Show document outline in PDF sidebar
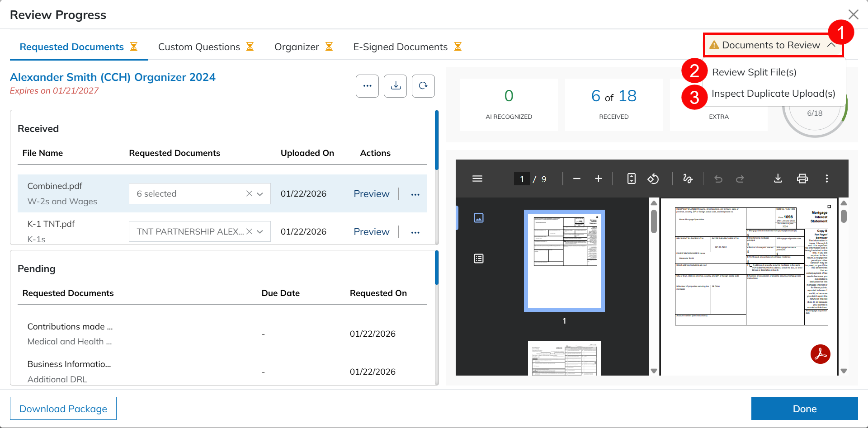 [478, 259]
